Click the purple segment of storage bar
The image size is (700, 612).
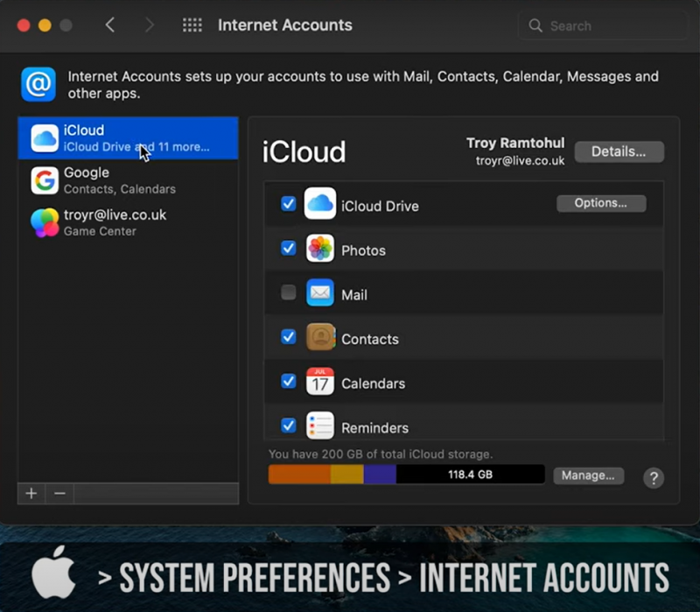(x=380, y=475)
